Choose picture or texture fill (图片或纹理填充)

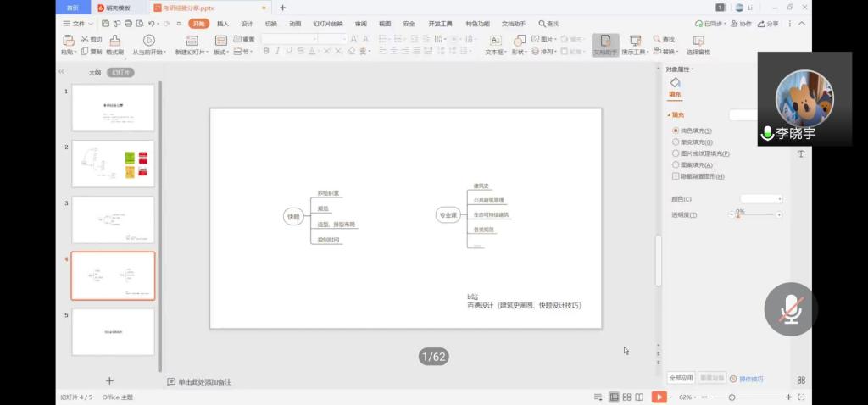click(676, 153)
